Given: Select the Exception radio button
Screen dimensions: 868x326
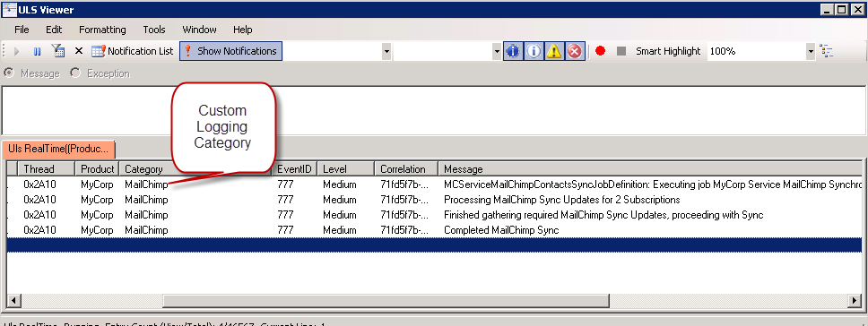Looking at the screenshot, I should (75, 73).
